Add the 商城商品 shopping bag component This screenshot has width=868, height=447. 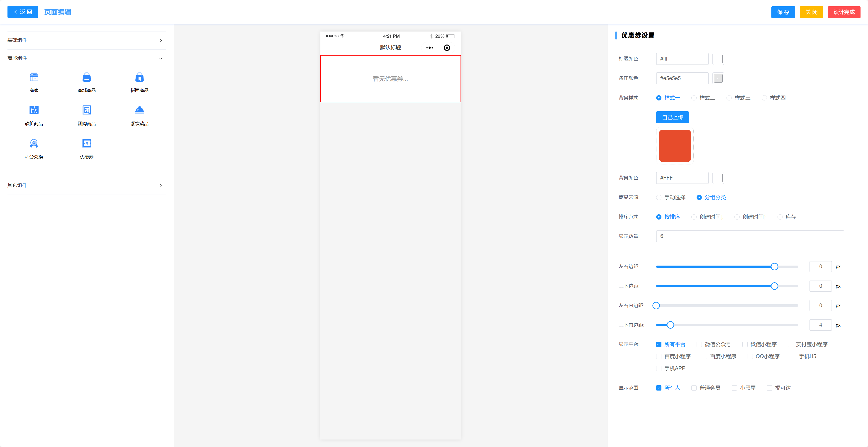point(87,78)
